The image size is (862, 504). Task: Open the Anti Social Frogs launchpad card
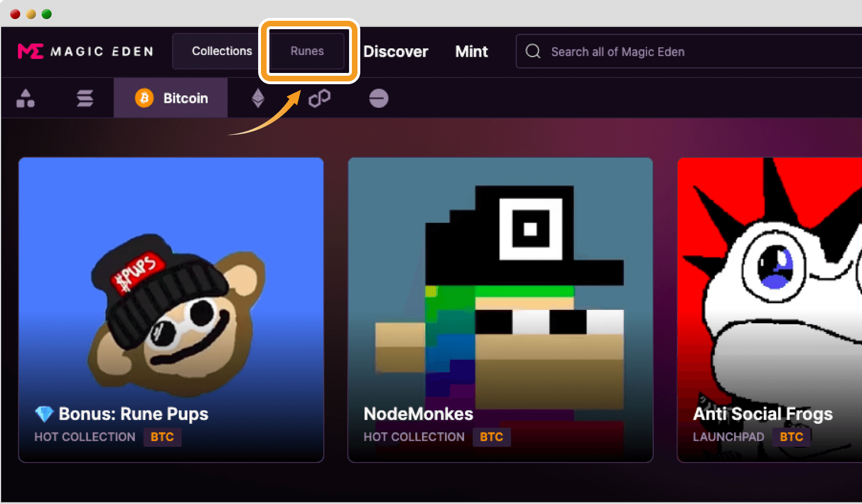click(x=769, y=309)
